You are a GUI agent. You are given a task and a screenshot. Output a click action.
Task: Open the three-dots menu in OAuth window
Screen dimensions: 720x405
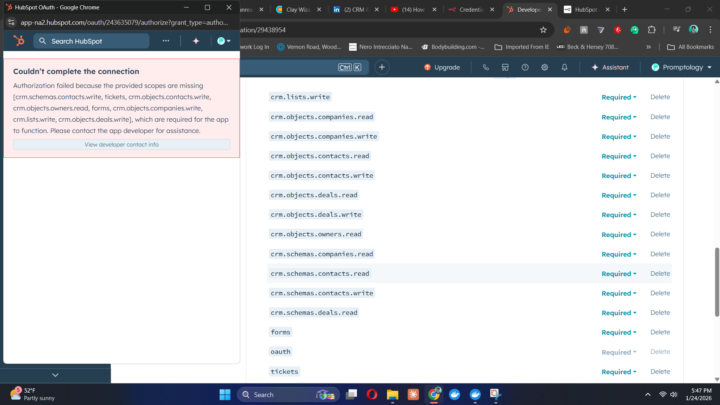pos(166,41)
